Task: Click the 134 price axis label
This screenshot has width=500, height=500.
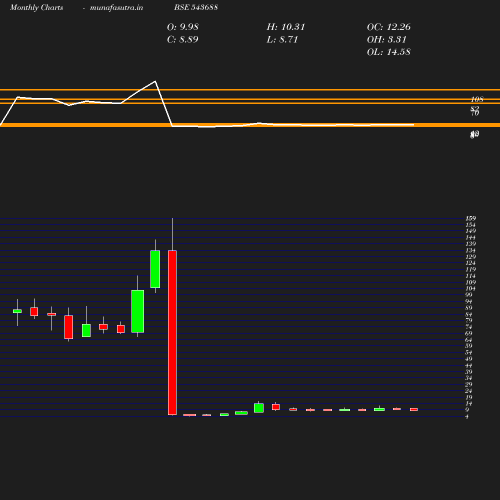Action: pyautogui.click(x=471, y=250)
